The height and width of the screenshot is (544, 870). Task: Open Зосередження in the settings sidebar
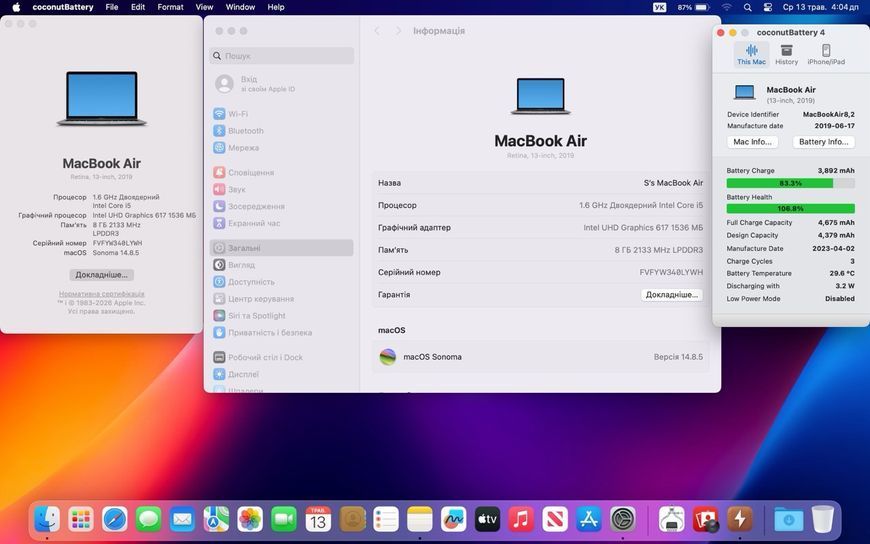pos(281,206)
